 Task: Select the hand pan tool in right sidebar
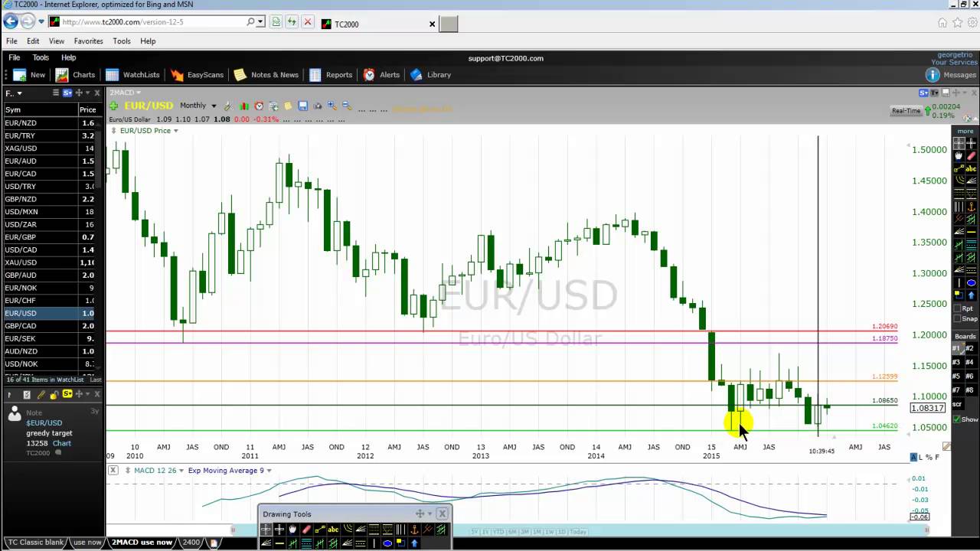(958, 155)
